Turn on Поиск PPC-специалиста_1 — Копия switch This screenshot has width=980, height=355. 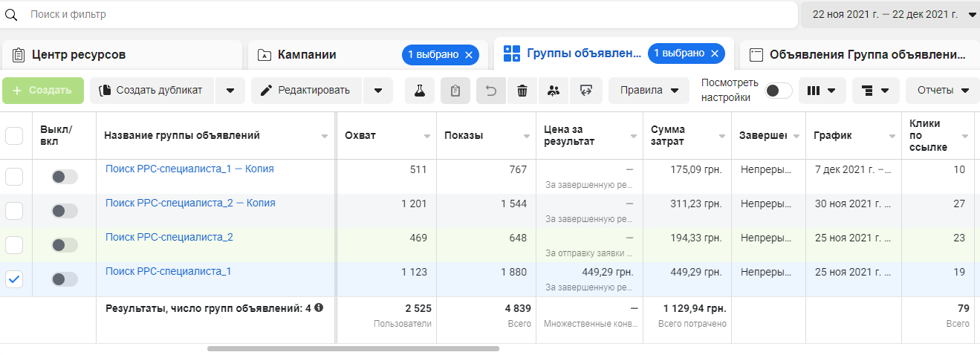point(65,177)
